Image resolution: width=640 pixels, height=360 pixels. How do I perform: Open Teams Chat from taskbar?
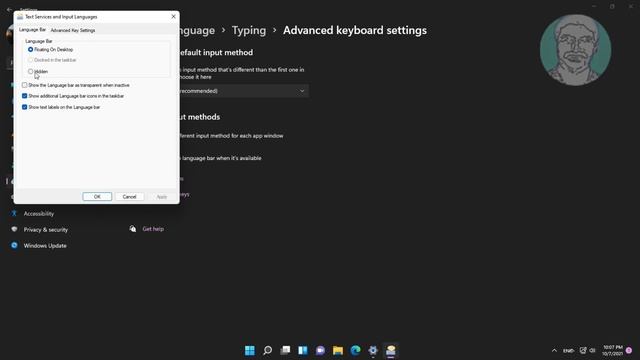(320, 350)
